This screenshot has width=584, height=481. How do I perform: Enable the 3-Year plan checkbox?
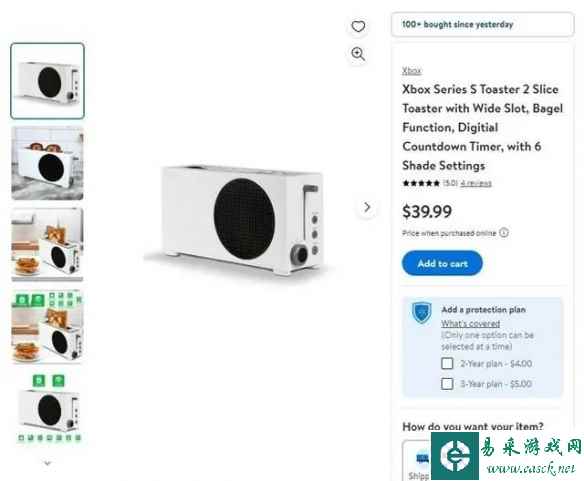(x=447, y=384)
